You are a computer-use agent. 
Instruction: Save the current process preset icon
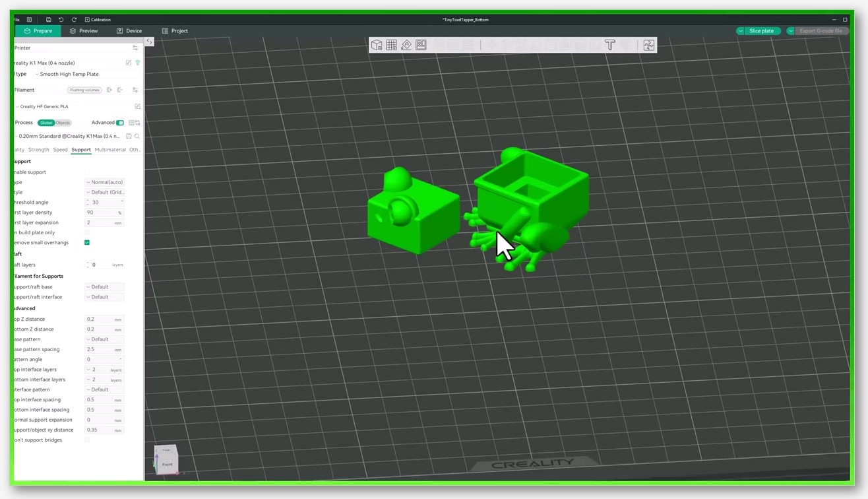tap(129, 136)
